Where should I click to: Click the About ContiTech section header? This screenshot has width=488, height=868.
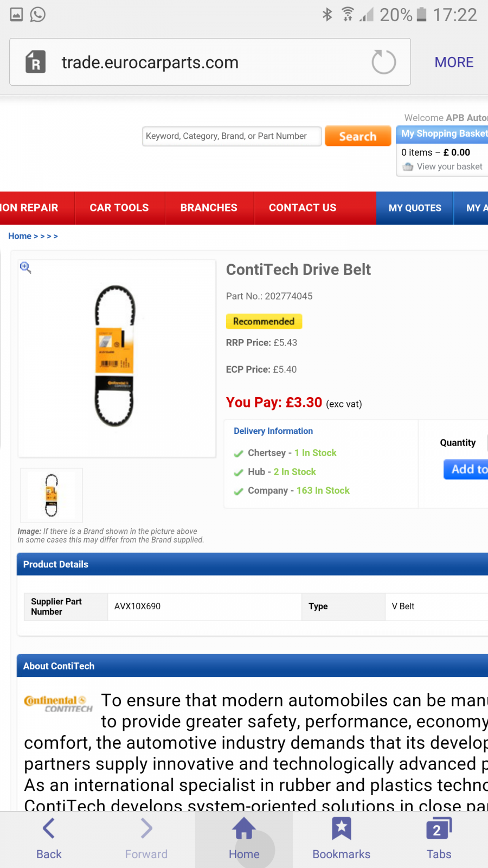pyautogui.click(x=253, y=666)
